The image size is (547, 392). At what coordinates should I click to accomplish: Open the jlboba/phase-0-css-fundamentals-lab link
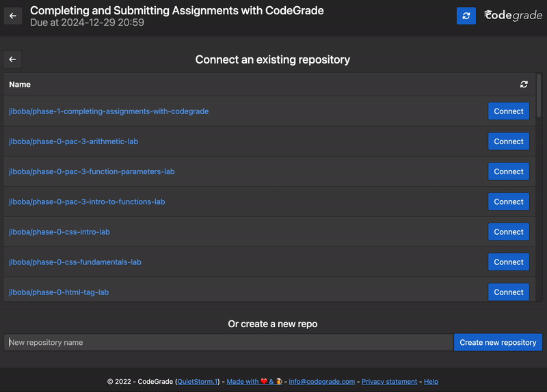click(75, 262)
